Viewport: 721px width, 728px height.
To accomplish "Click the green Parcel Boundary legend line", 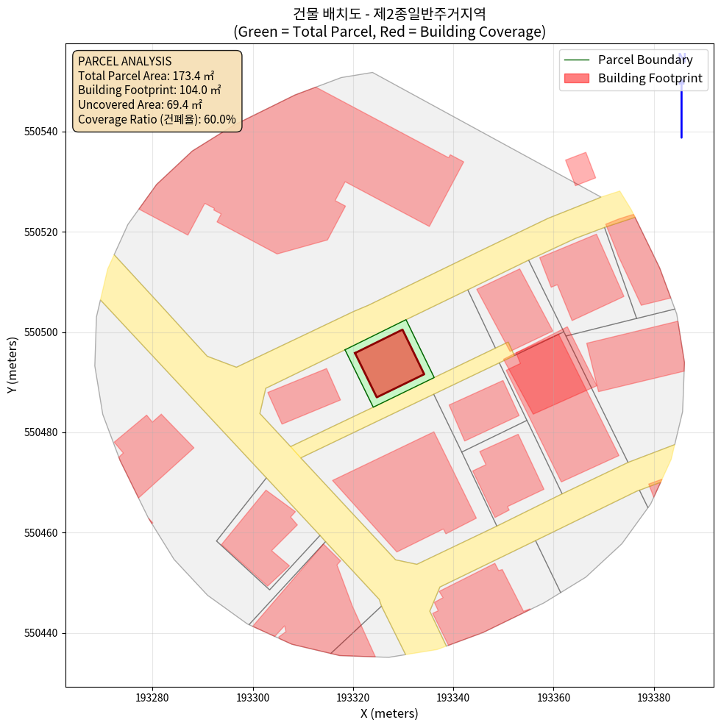I will (x=578, y=60).
